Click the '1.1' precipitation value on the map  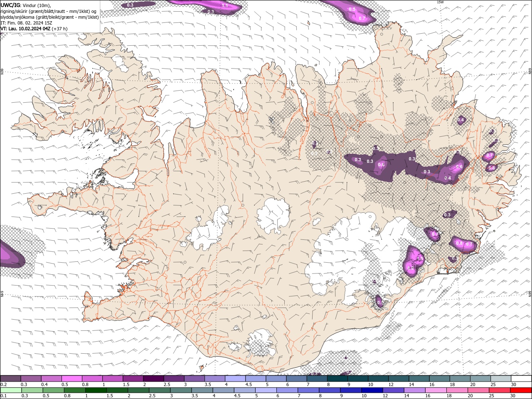[x=225, y=6]
